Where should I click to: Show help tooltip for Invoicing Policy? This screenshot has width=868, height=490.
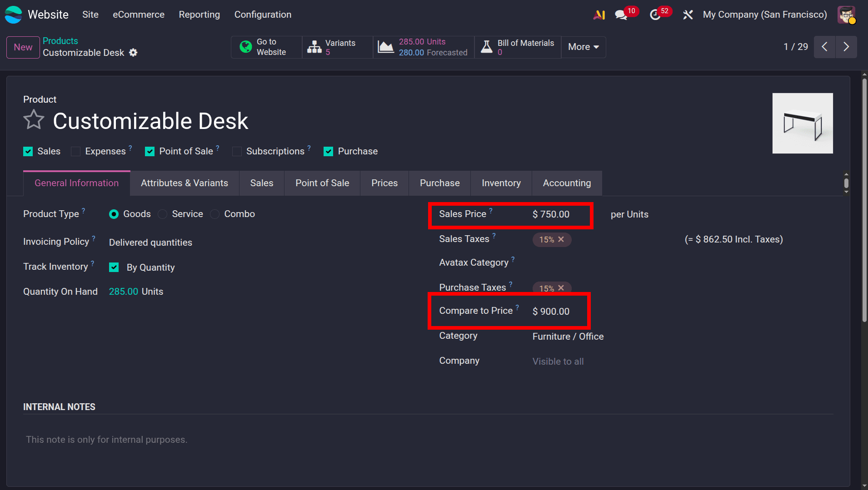coord(94,238)
